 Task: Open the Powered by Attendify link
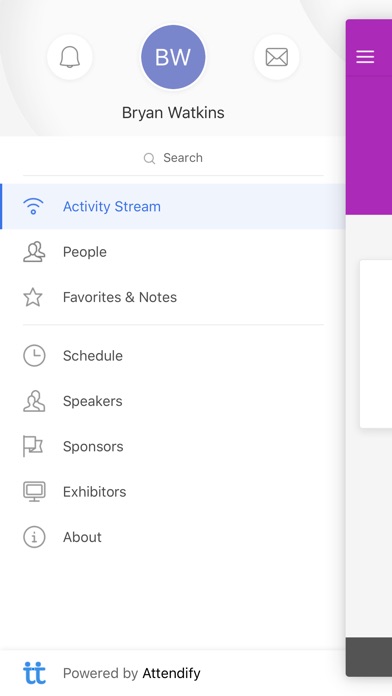[131, 673]
